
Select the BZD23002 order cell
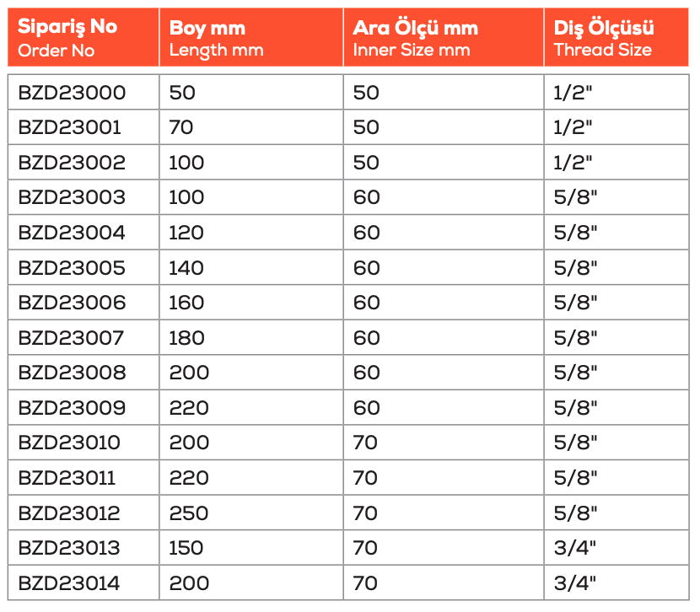[x=72, y=162]
